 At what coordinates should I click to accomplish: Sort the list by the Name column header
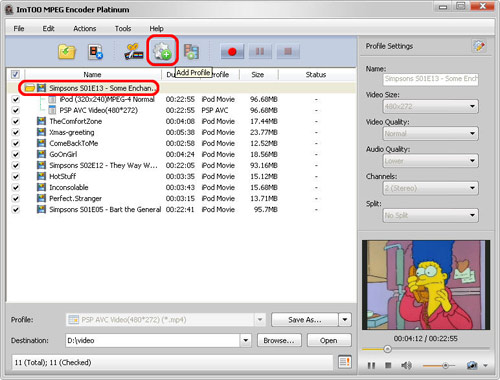[x=92, y=74]
